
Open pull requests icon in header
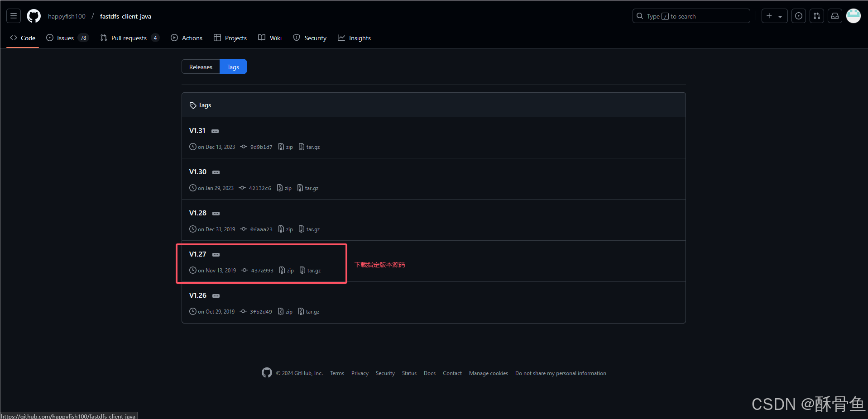click(817, 16)
